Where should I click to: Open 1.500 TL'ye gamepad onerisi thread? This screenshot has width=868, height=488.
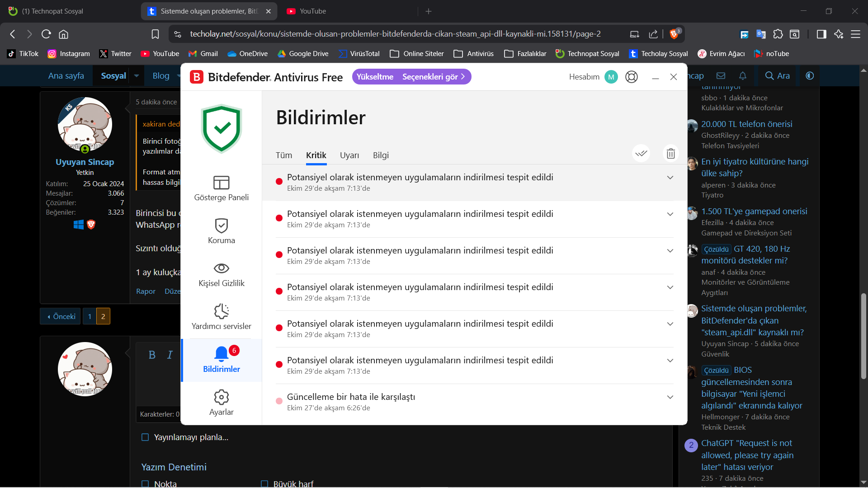coord(754,211)
